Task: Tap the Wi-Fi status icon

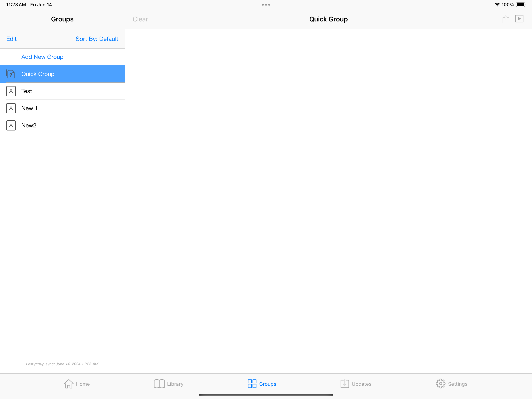Action: tap(497, 4)
